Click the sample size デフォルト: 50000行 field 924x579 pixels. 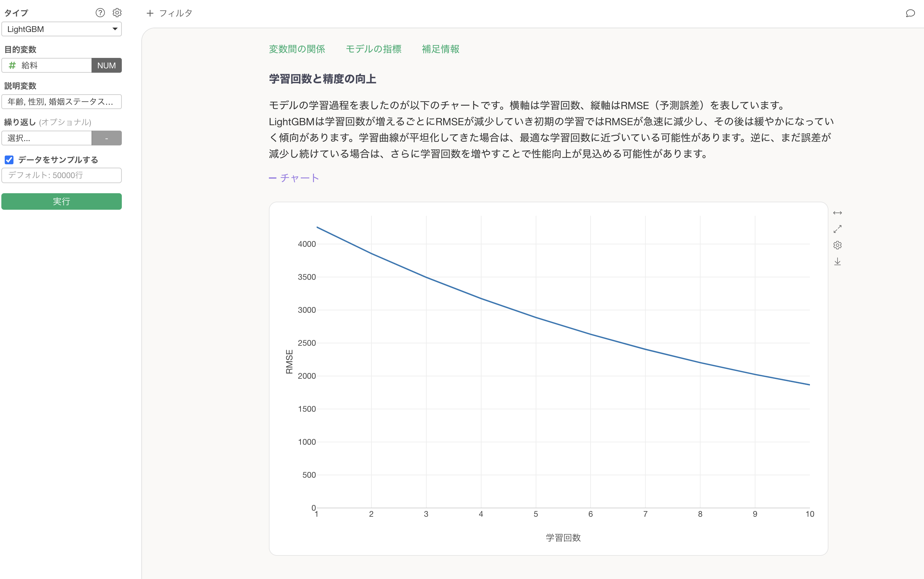(x=61, y=175)
